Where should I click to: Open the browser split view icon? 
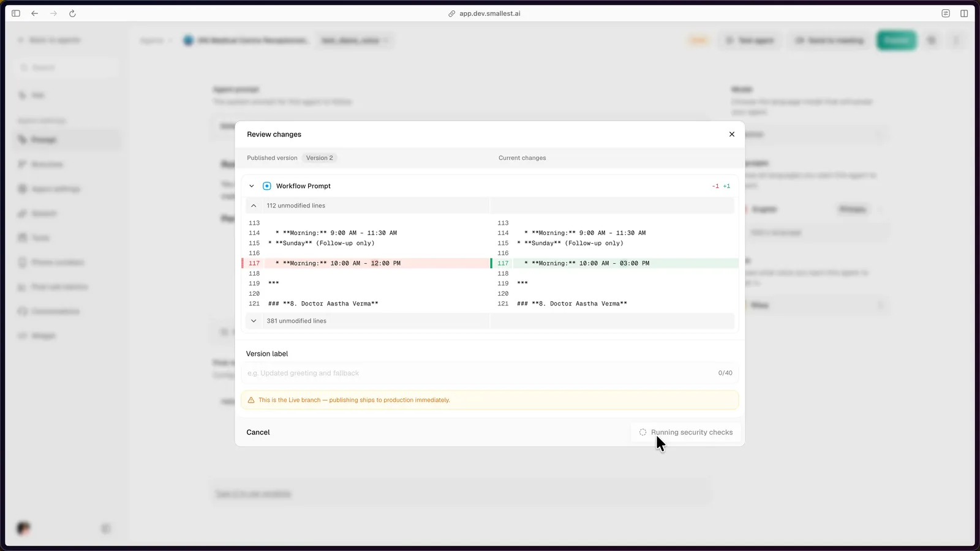964,13
